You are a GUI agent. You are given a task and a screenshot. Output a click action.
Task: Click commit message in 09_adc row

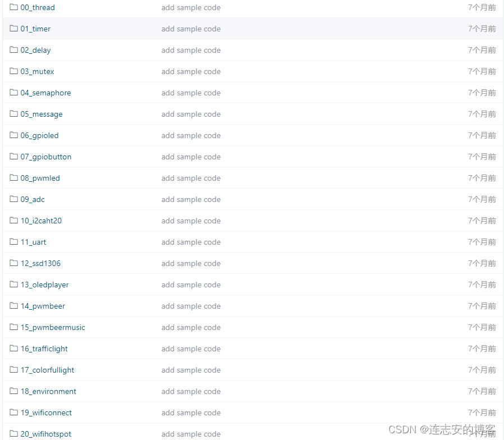[x=191, y=199]
